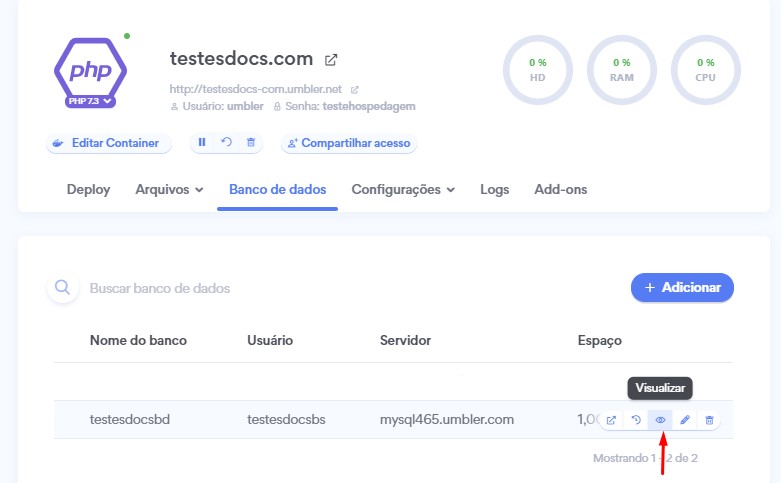Open the Logs tab
781x483 pixels.
point(494,189)
